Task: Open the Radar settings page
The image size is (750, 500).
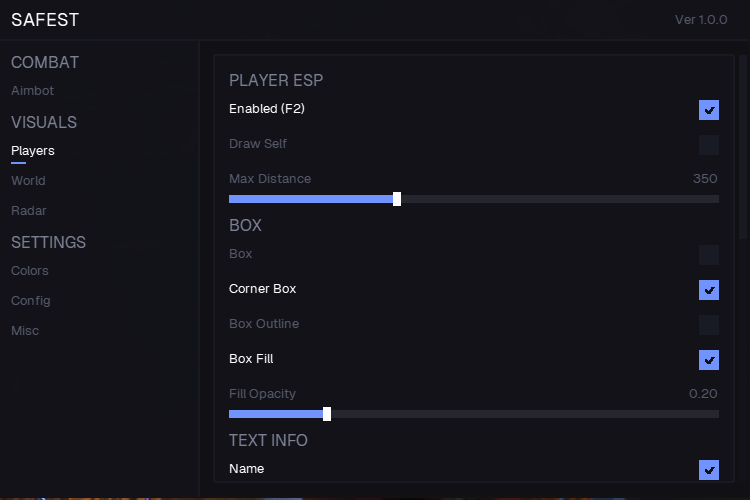Action: coord(29,211)
